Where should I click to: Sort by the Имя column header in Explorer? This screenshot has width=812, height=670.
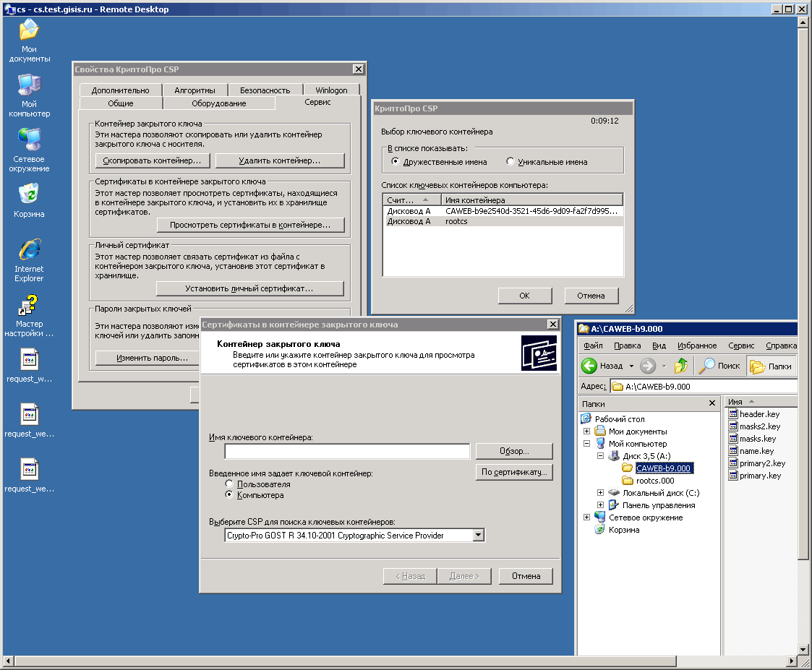point(760,402)
